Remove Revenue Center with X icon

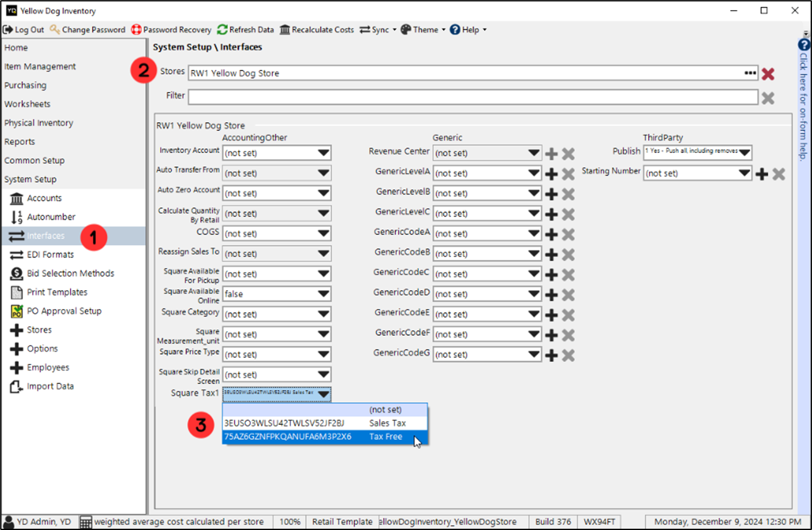coord(568,154)
